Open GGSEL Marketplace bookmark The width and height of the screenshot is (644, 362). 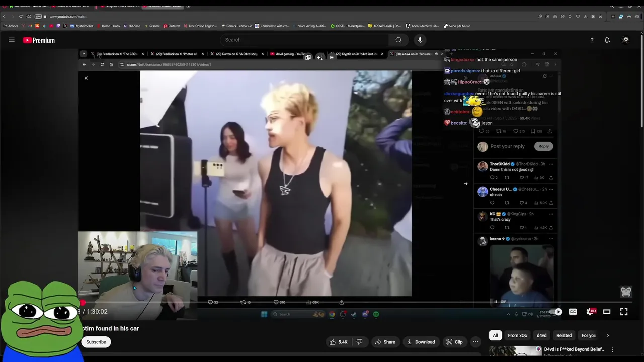point(348,26)
